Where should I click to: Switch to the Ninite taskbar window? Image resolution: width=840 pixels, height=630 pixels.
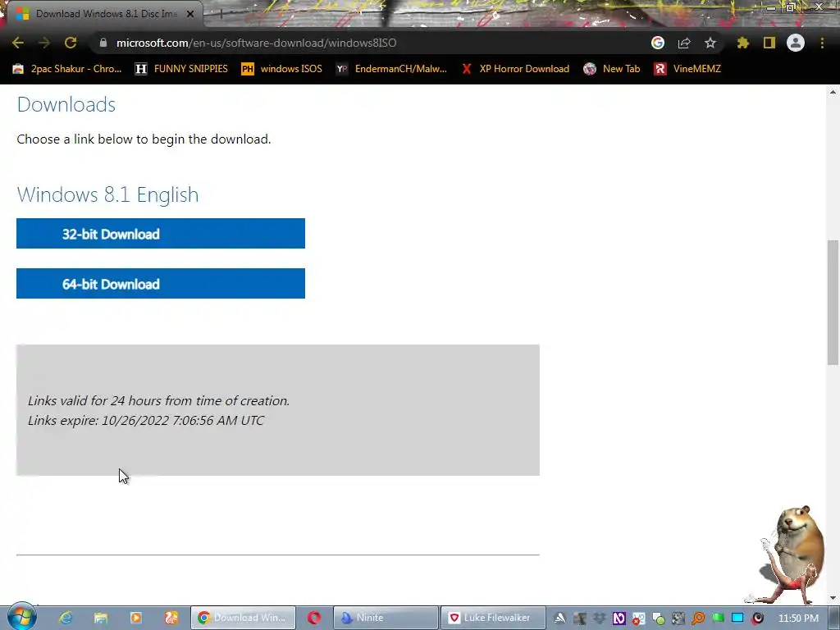[x=386, y=618]
